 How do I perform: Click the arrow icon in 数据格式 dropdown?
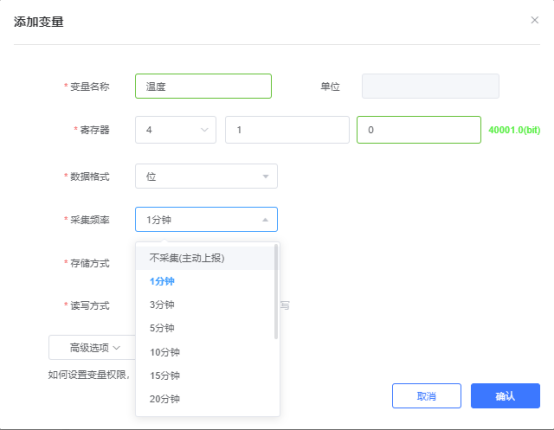[x=265, y=176]
